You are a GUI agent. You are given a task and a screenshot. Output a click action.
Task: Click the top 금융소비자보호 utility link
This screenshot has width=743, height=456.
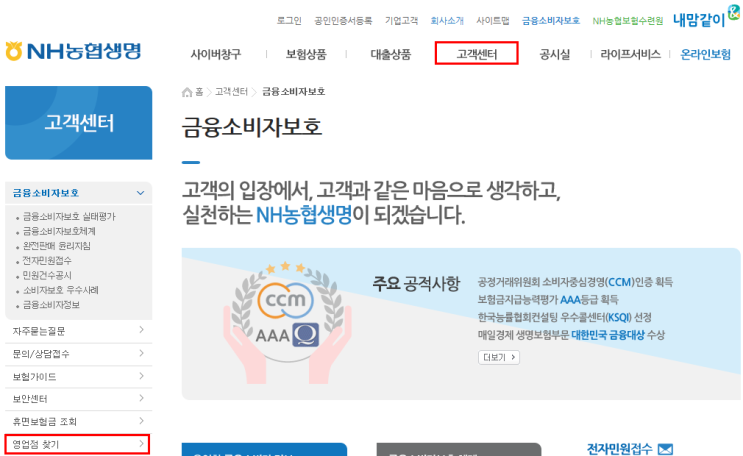click(x=551, y=21)
